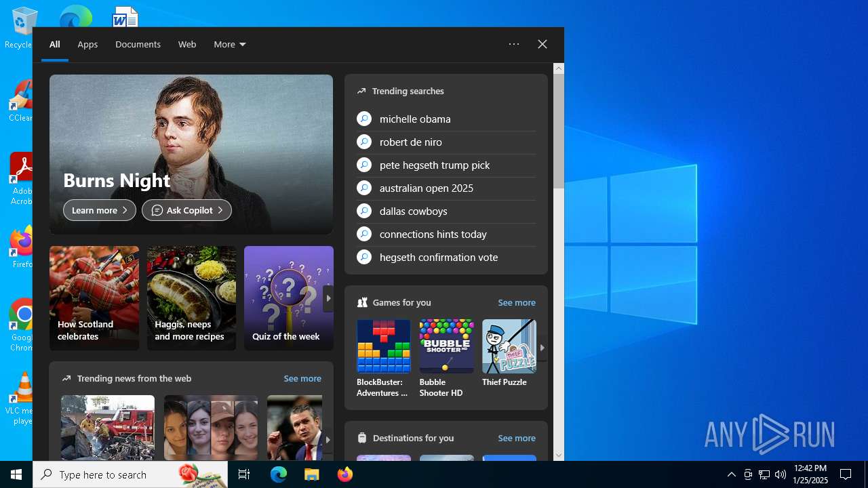
Task: Click the Destinations for you section icon
Action: 362,438
